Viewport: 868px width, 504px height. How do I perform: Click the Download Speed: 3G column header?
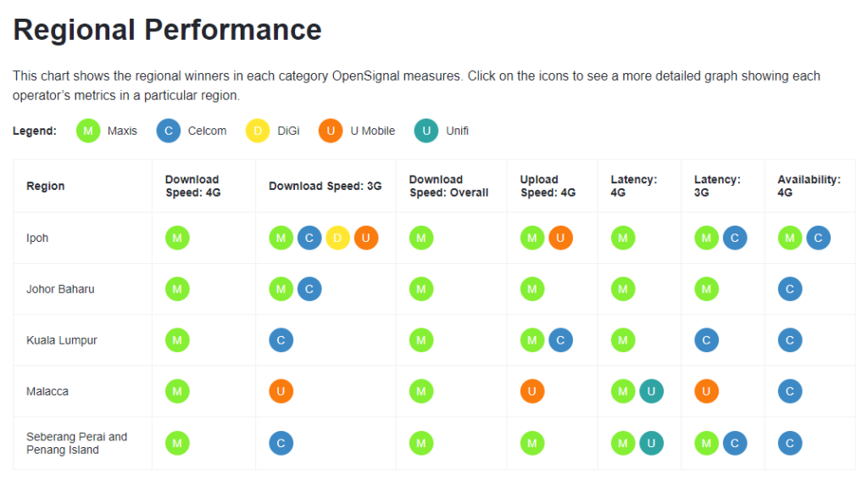pos(325,186)
